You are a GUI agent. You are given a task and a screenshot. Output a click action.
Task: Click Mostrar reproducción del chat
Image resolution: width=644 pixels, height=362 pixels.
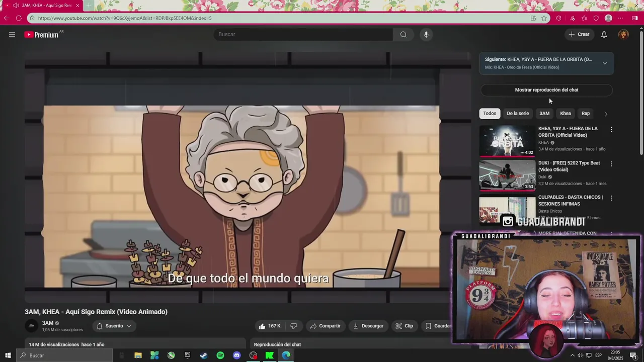pyautogui.click(x=546, y=90)
